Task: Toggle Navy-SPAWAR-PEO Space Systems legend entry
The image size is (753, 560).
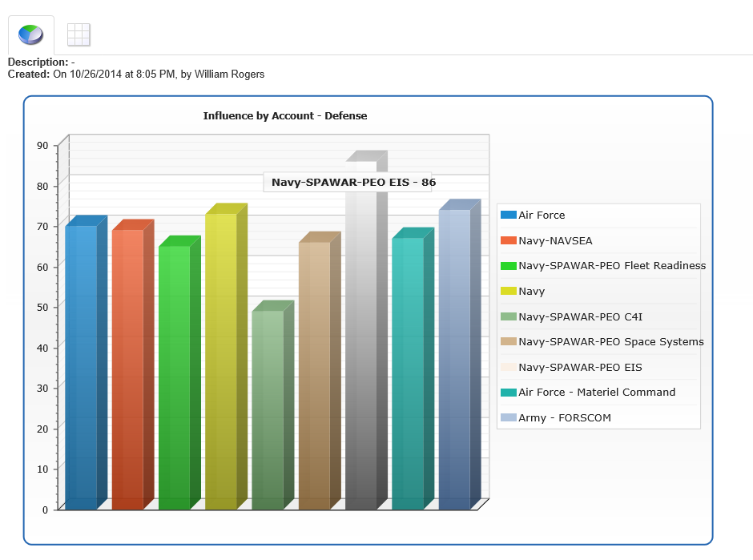Action: point(610,342)
